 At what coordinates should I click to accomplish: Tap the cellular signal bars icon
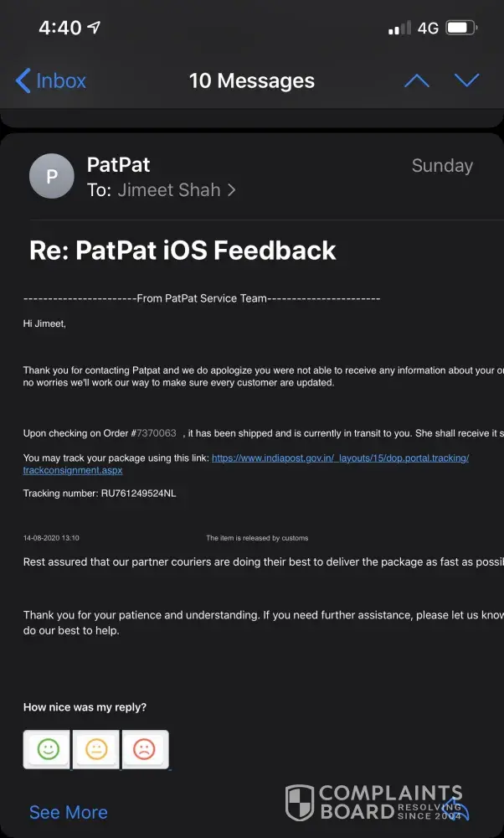399,28
